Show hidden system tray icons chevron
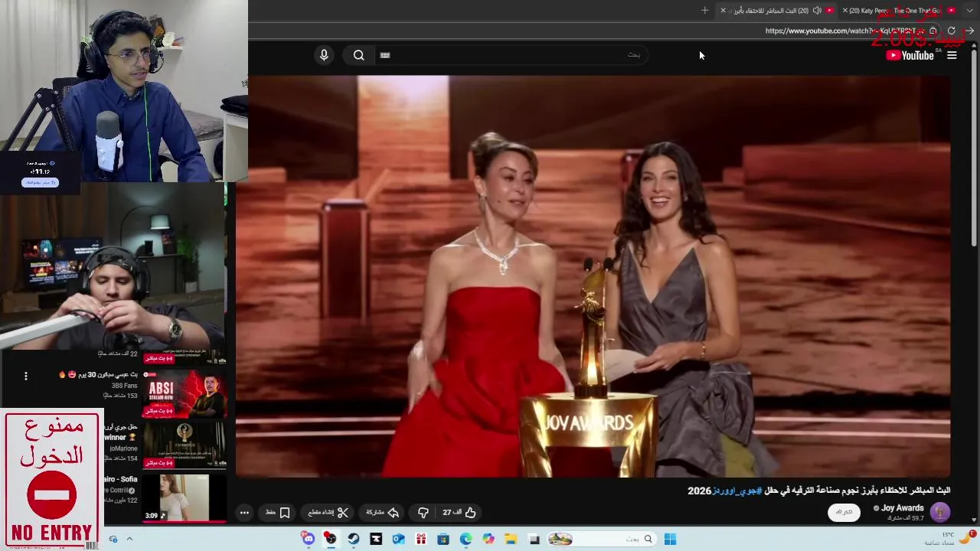This screenshot has height=551, width=980. tap(129, 540)
